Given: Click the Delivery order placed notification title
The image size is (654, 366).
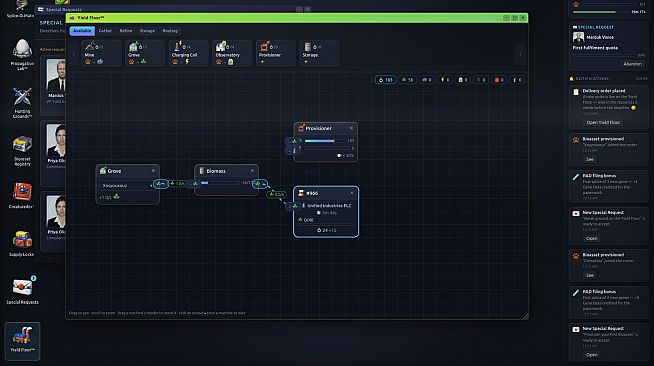Looking at the screenshot, I should click(604, 91).
